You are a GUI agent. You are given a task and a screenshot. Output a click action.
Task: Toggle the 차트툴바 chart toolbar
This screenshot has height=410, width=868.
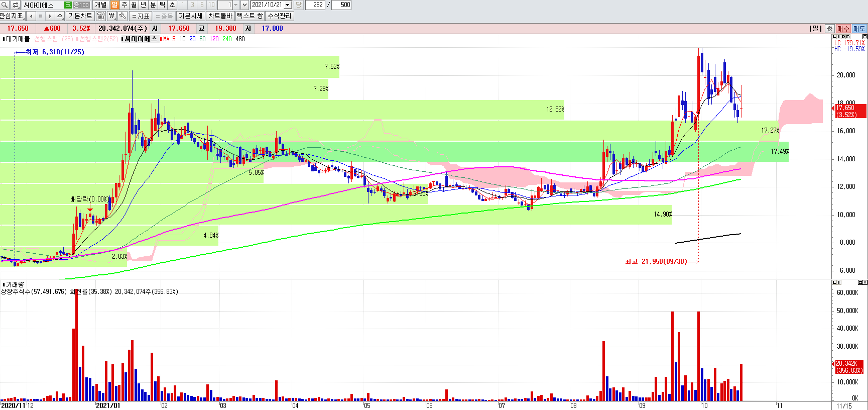pyautogui.click(x=220, y=16)
